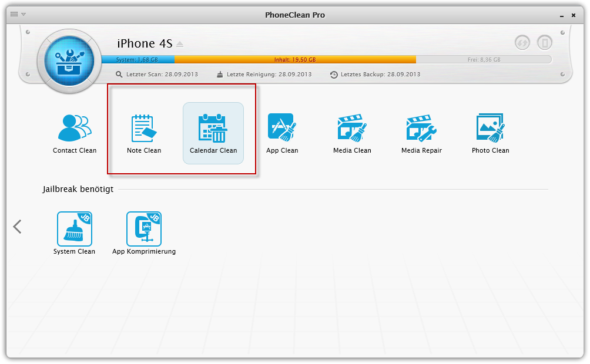Go back with the left arrow
Image resolution: width=590 pixels, height=364 pixels.
tap(17, 227)
